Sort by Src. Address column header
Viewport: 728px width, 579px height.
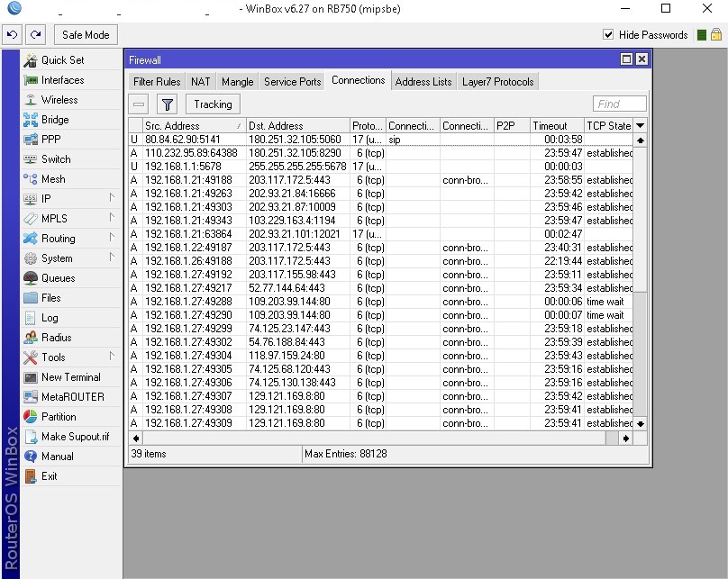pyautogui.click(x=194, y=126)
